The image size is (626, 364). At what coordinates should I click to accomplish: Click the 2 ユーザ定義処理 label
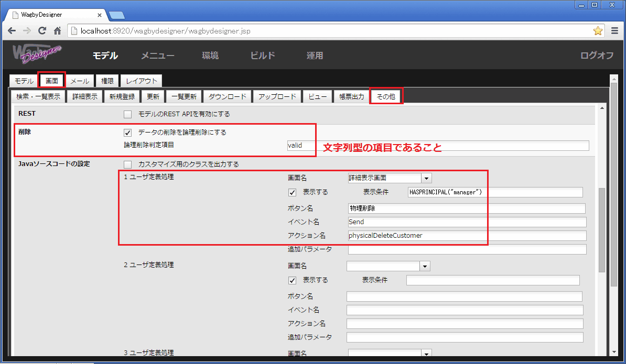pyautogui.click(x=148, y=264)
